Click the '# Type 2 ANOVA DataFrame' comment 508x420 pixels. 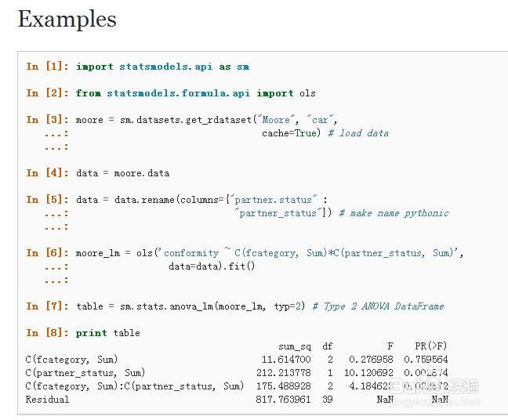coord(378,306)
